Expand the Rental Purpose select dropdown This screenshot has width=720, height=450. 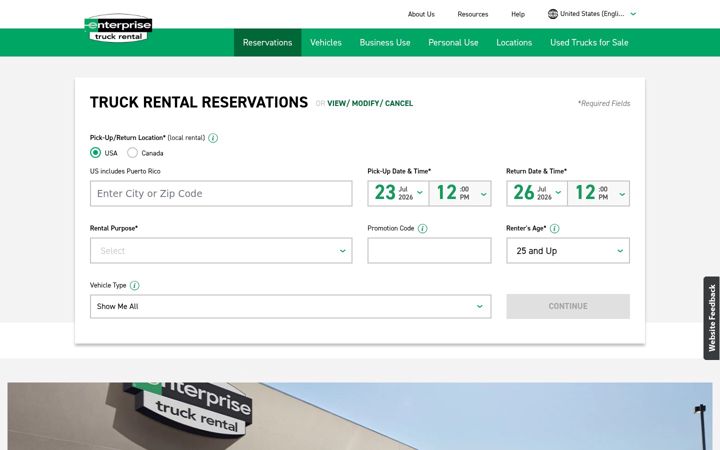[221, 250]
